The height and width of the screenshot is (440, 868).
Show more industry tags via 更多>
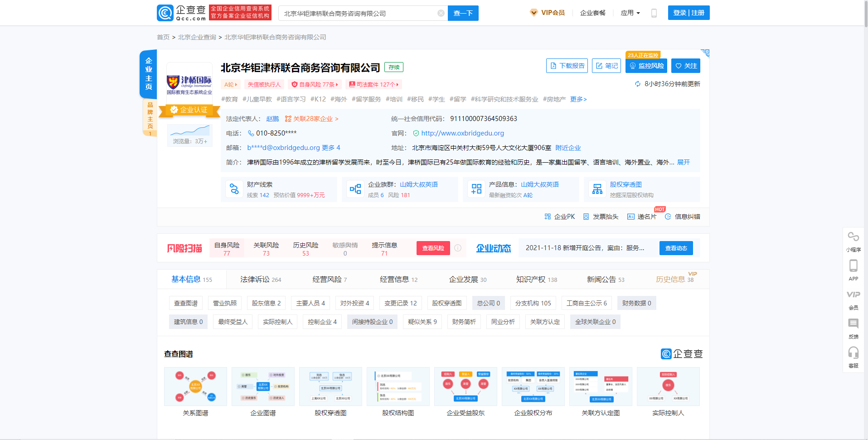(578, 99)
